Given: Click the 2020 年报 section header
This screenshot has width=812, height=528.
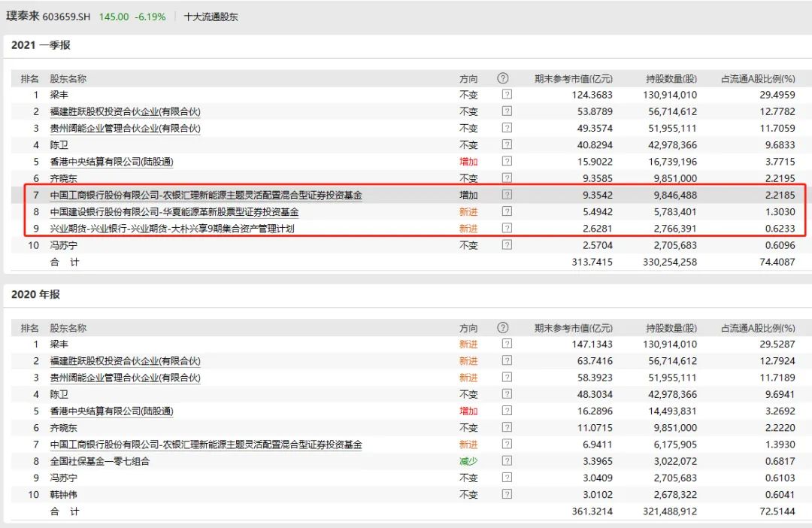Looking at the screenshot, I should [35, 294].
